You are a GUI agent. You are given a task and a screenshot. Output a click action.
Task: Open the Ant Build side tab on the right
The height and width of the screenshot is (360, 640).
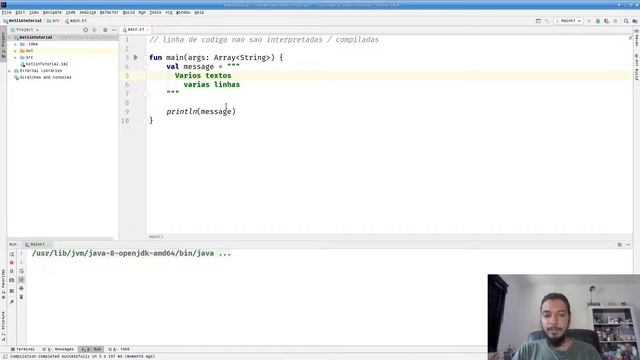click(636, 67)
